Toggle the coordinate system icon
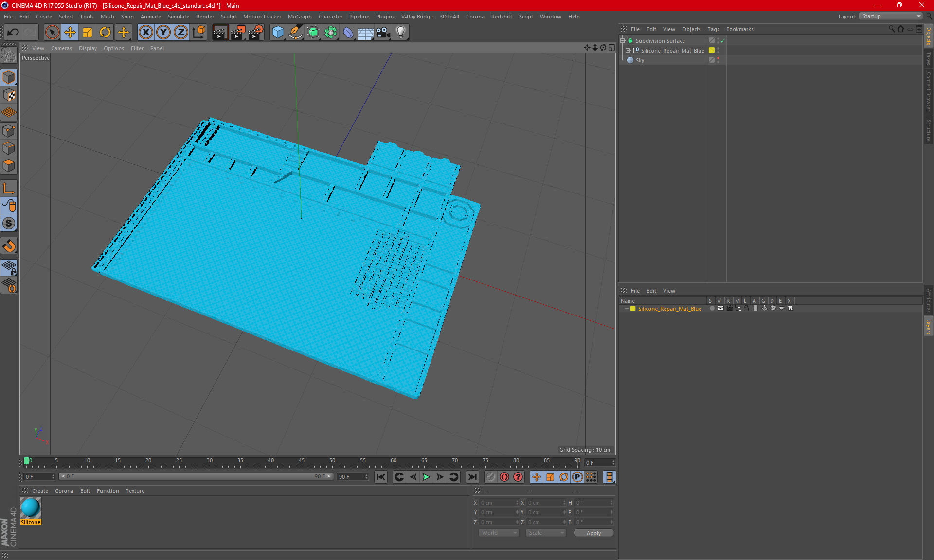This screenshot has height=560, width=934. tap(199, 33)
